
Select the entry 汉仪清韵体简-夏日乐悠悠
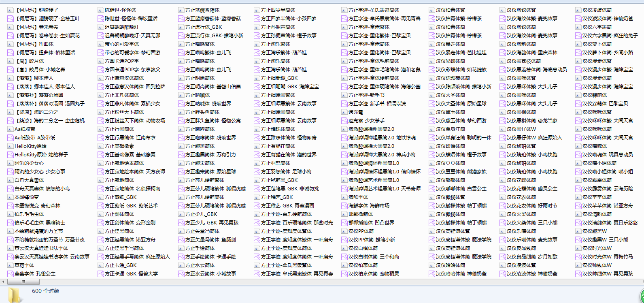[610, 223]
